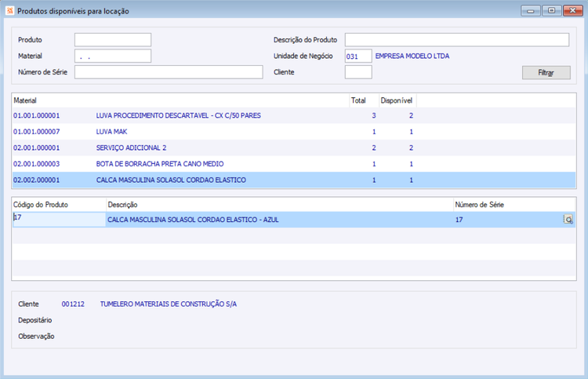The width and height of the screenshot is (588, 379).
Task: Click material code 01.001.000007
Action: (36, 132)
